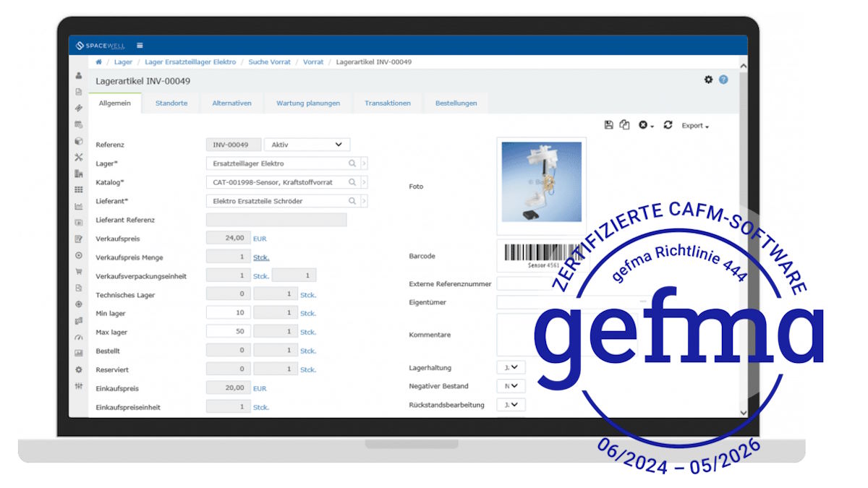The width and height of the screenshot is (868, 488).
Task: Click the user profile icon in sidebar
Action: click(79, 76)
